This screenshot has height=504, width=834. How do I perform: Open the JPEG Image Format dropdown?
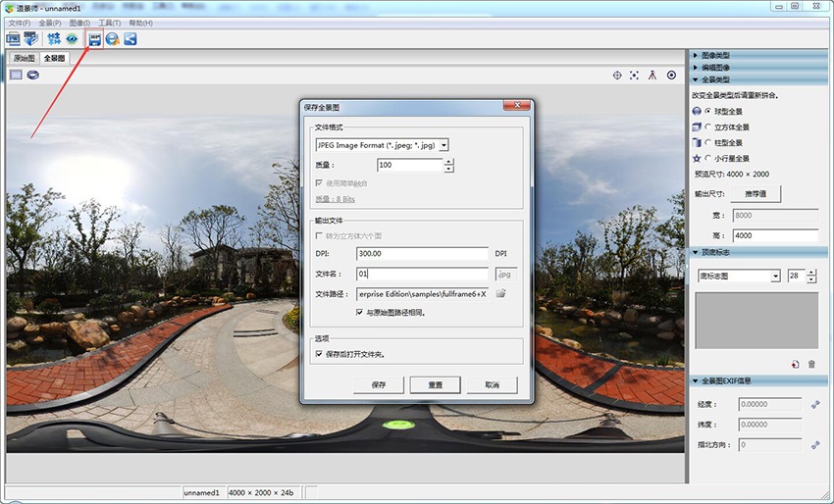click(444, 145)
